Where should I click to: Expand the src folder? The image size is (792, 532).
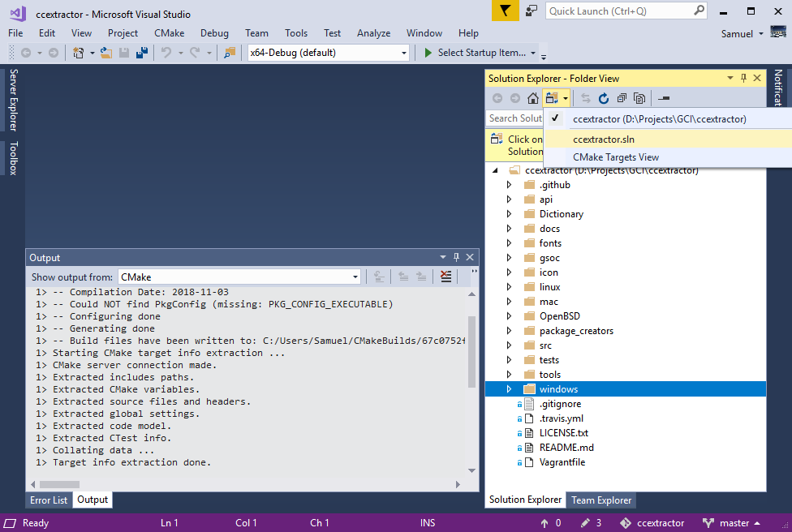click(x=509, y=345)
